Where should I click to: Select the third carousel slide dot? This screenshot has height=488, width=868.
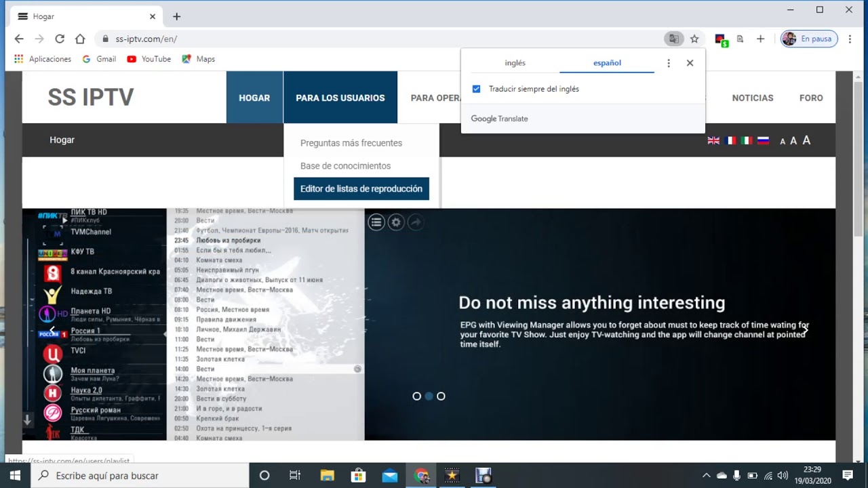[441, 396]
